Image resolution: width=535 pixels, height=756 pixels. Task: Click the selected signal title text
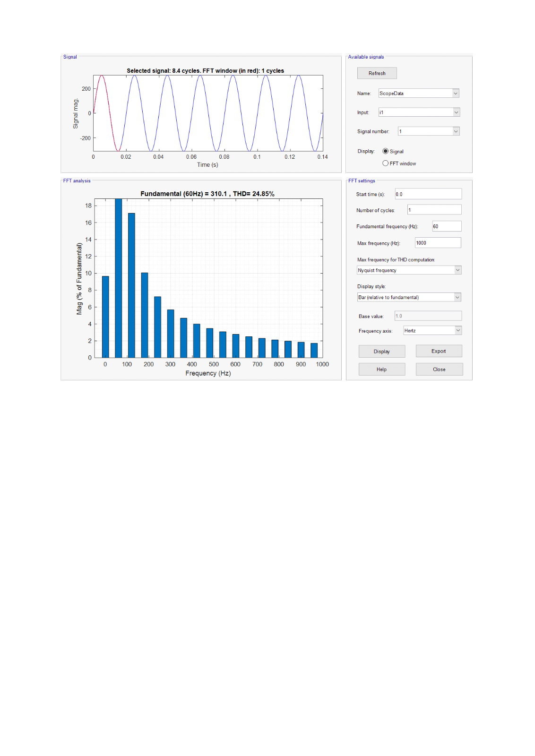(205, 71)
